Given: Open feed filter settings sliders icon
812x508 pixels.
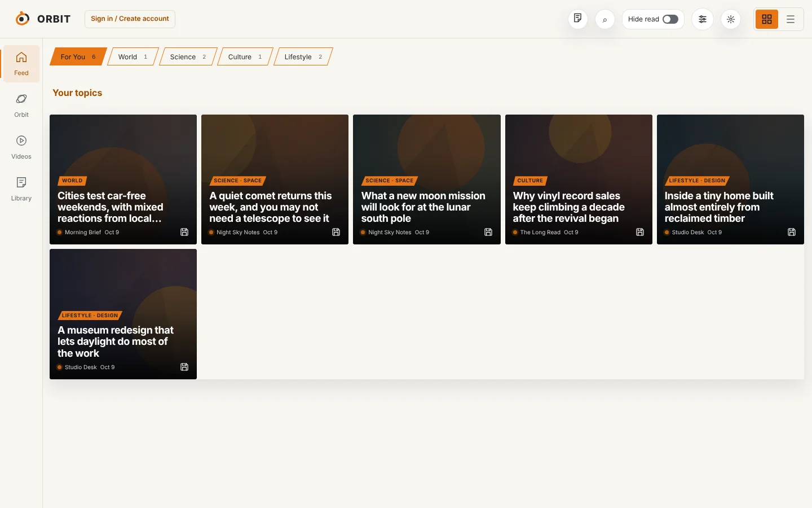Looking at the screenshot, I should pyautogui.click(x=703, y=19).
